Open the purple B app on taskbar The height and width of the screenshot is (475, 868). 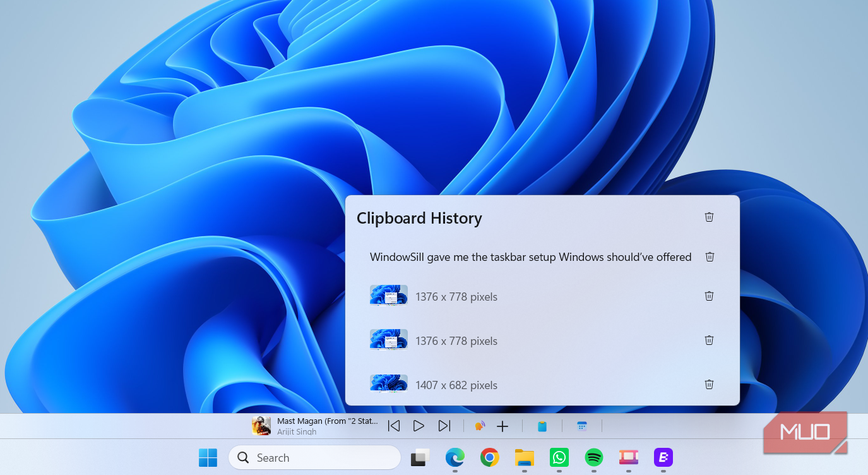[663, 457]
